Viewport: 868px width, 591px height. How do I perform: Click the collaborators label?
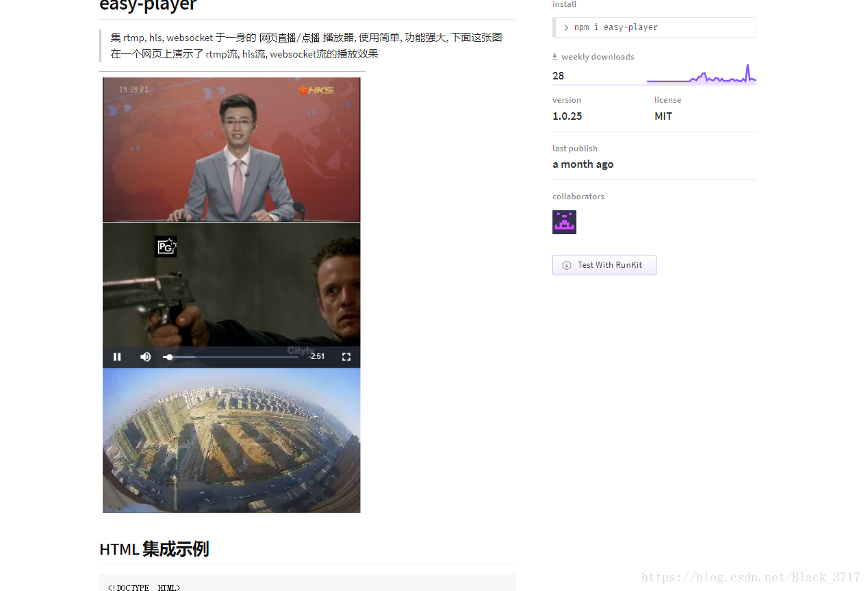pyautogui.click(x=578, y=197)
